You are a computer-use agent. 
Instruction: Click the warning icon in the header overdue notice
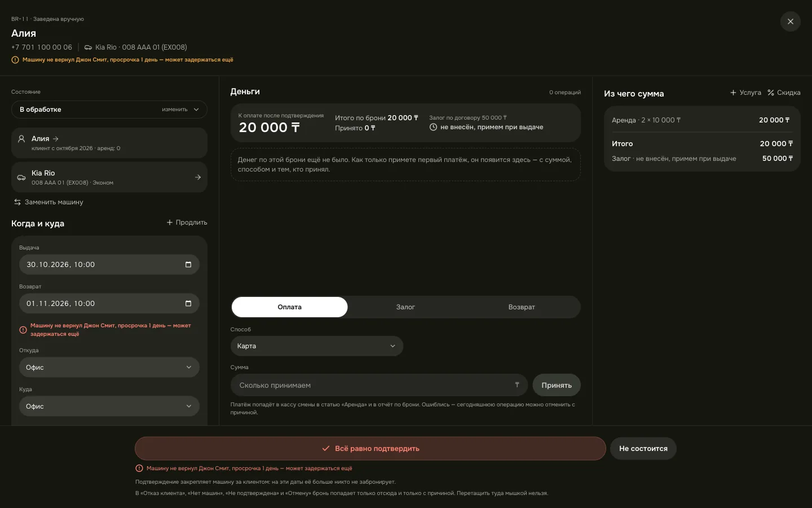pos(15,60)
